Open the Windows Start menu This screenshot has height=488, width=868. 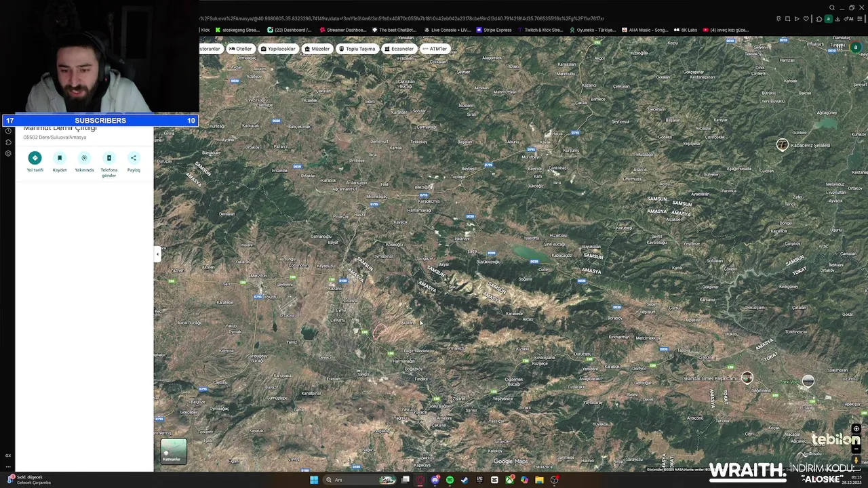coord(314,480)
